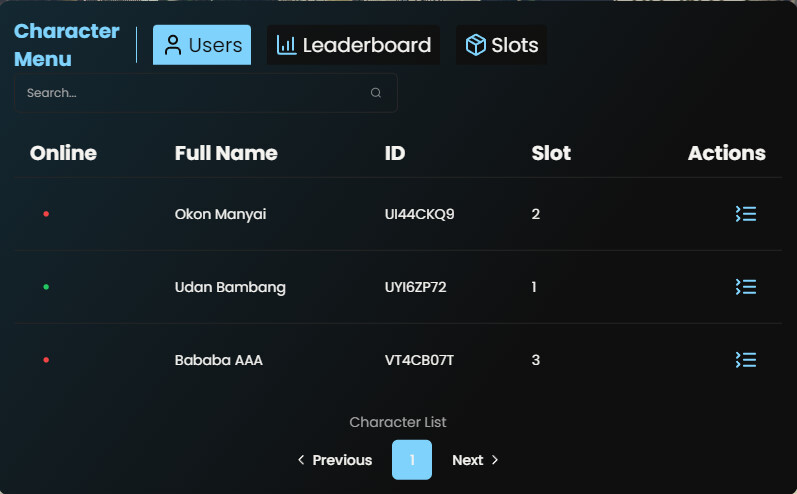Open actions menu for Udan Bambang

tap(746, 287)
